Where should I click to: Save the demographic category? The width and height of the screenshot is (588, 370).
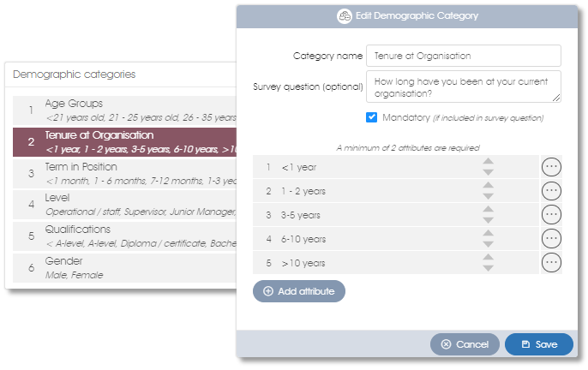coord(539,344)
